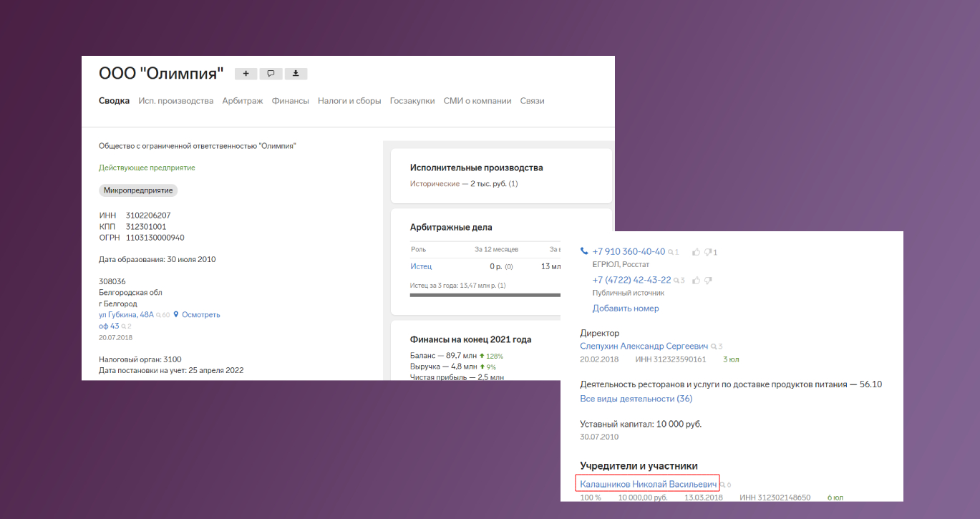Click the Истец link in arbitration table
This screenshot has width=980, height=519.
click(421, 266)
